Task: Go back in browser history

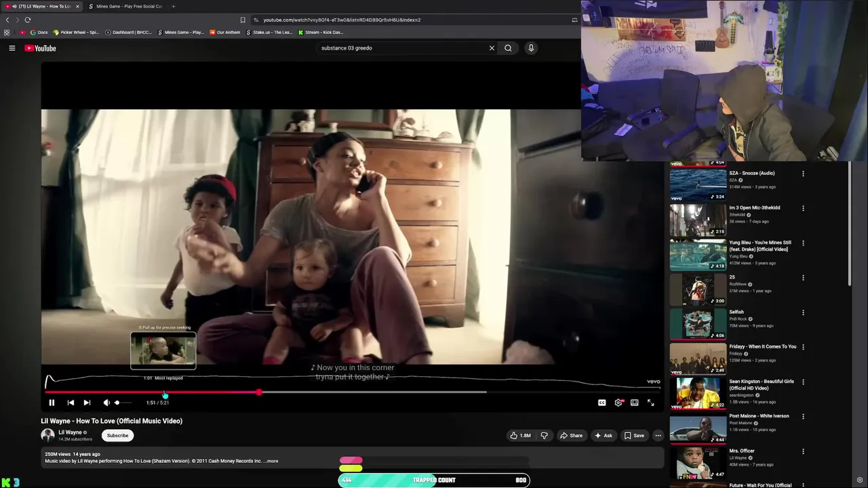Action: point(7,20)
